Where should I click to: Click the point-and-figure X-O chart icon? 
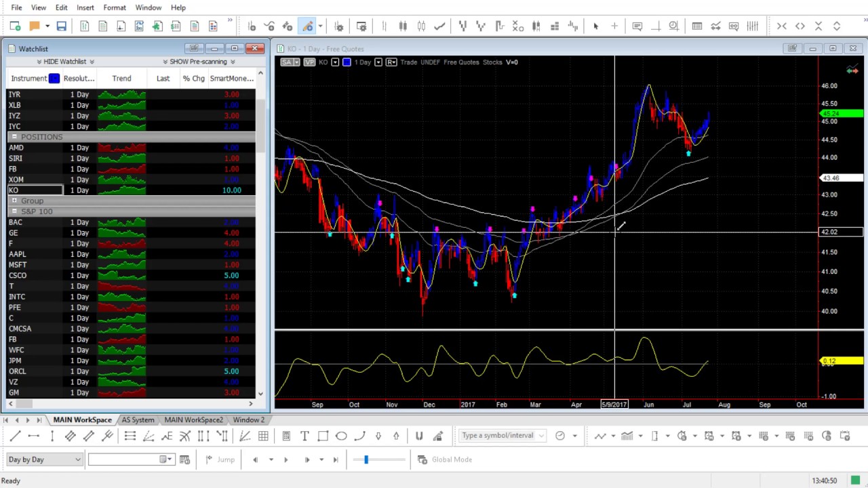coord(517,26)
